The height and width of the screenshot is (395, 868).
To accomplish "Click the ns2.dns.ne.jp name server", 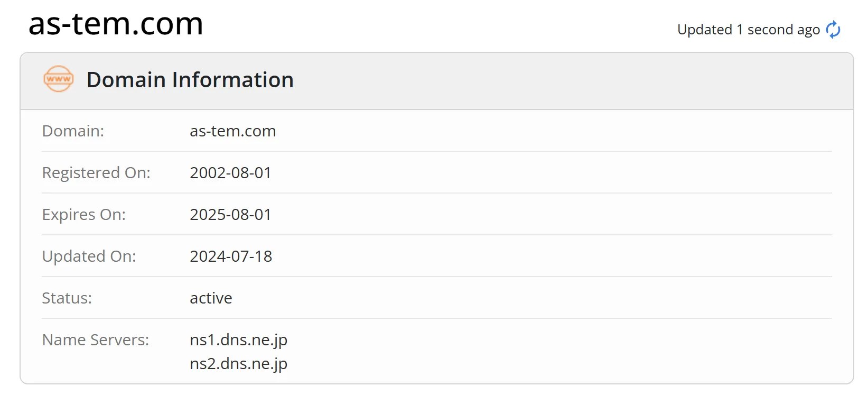I will 239,364.
